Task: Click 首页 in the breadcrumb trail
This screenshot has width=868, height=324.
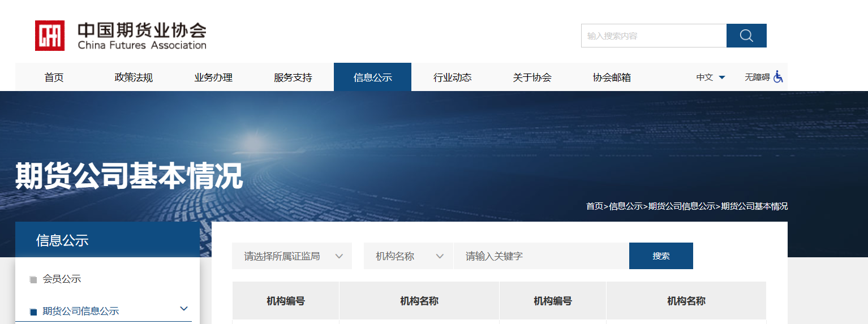Action: pos(595,206)
